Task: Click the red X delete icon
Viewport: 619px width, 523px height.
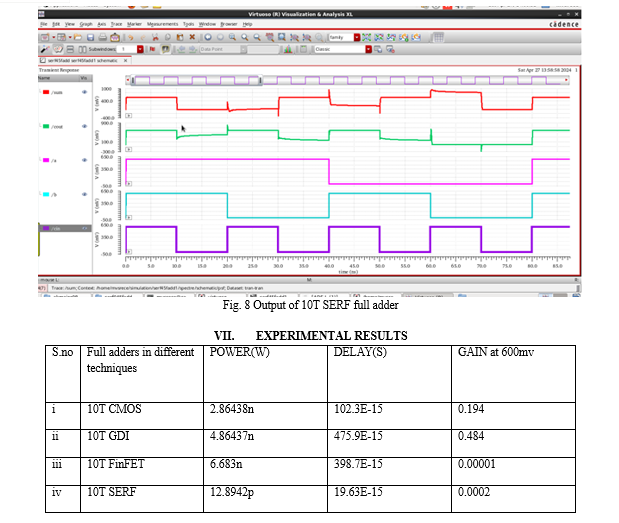Action: (192, 37)
